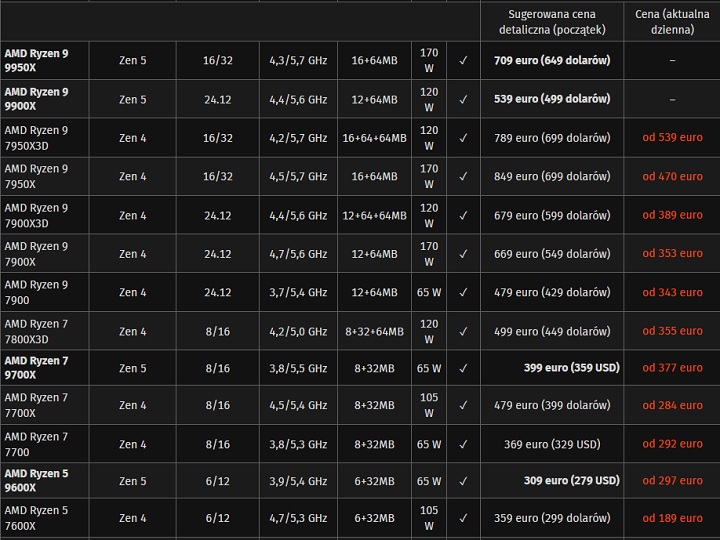This screenshot has width=720, height=540.
Task: Open the 'od 355 euro' price link
Action: pyautogui.click(x=672, y=331)
